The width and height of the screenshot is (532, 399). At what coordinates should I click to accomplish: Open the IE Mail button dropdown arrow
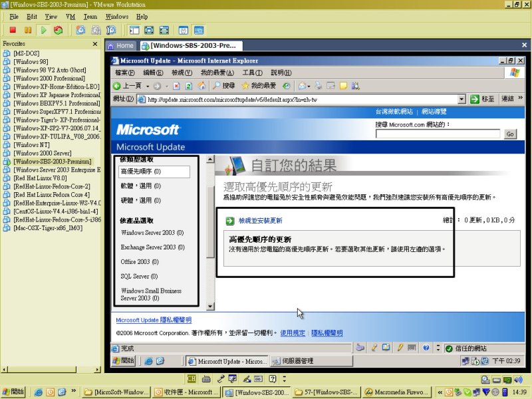point(309,86)
